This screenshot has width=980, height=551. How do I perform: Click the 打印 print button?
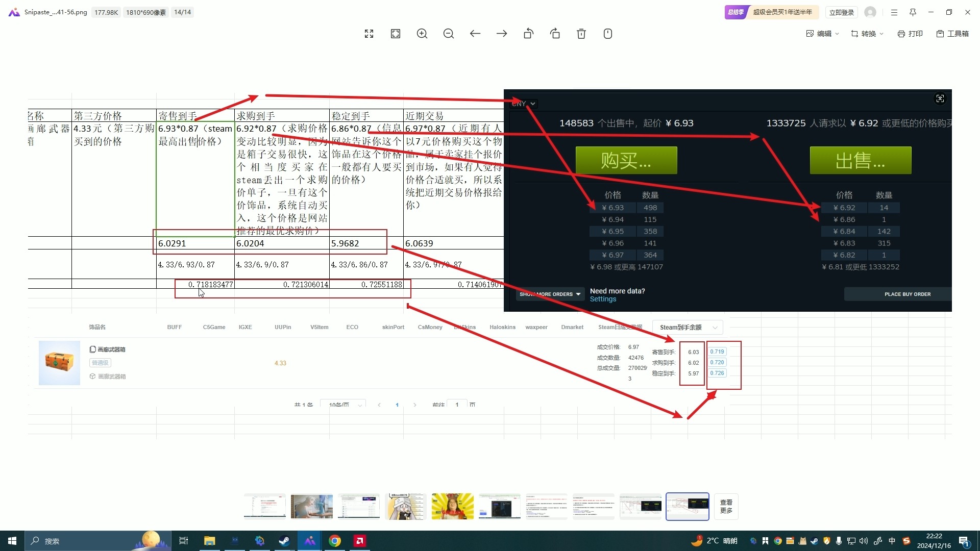point(910,34)
